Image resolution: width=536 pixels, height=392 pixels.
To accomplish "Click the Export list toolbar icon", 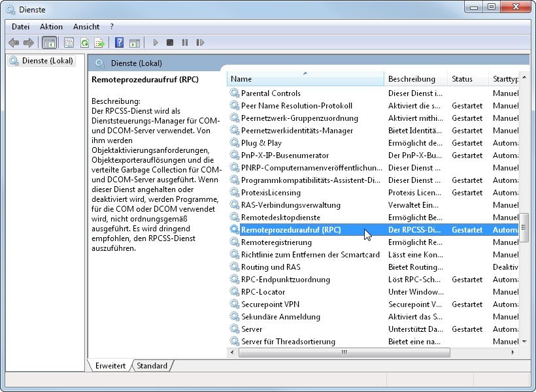I will [99, 42].
